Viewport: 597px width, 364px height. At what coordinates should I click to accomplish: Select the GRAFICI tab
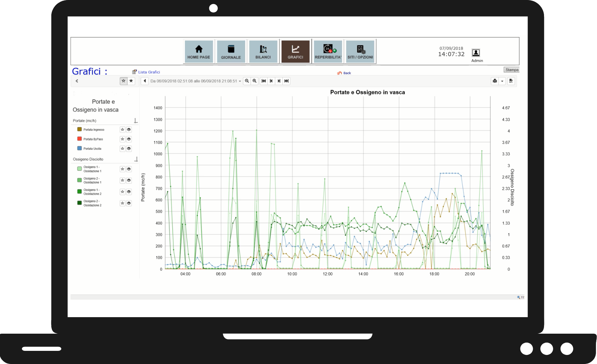pyautogui.click(x=295, y=51)
